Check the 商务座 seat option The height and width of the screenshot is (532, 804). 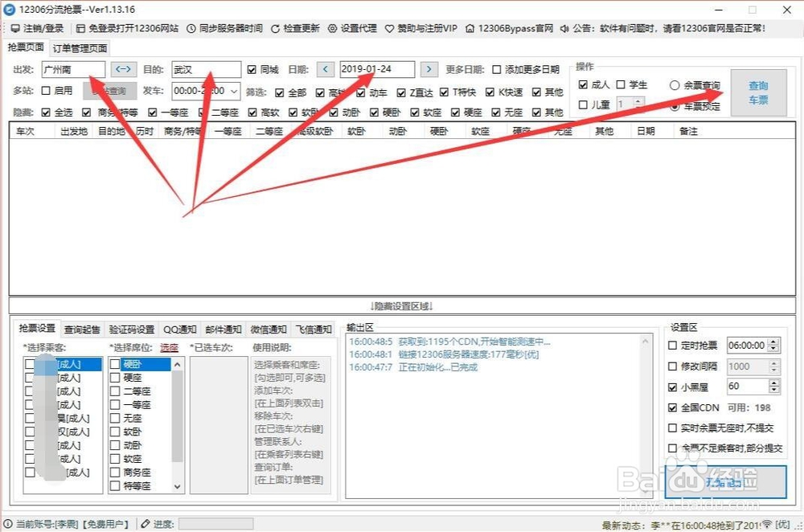click(x=115, y=472)
